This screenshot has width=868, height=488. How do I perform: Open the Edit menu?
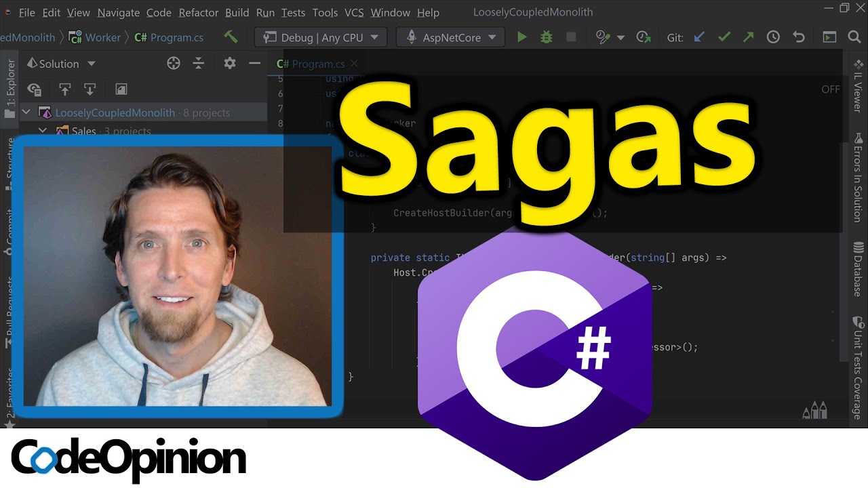point(51,12)
